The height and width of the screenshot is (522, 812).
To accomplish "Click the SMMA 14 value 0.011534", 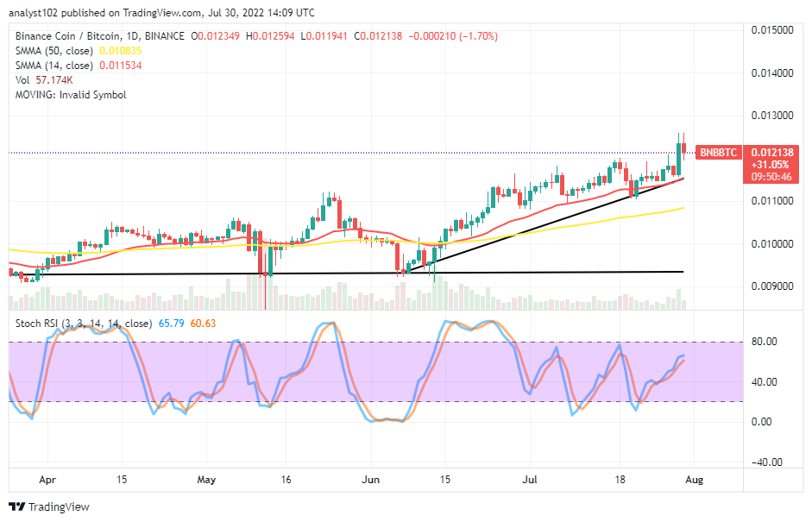I will [x=121, y=66].
